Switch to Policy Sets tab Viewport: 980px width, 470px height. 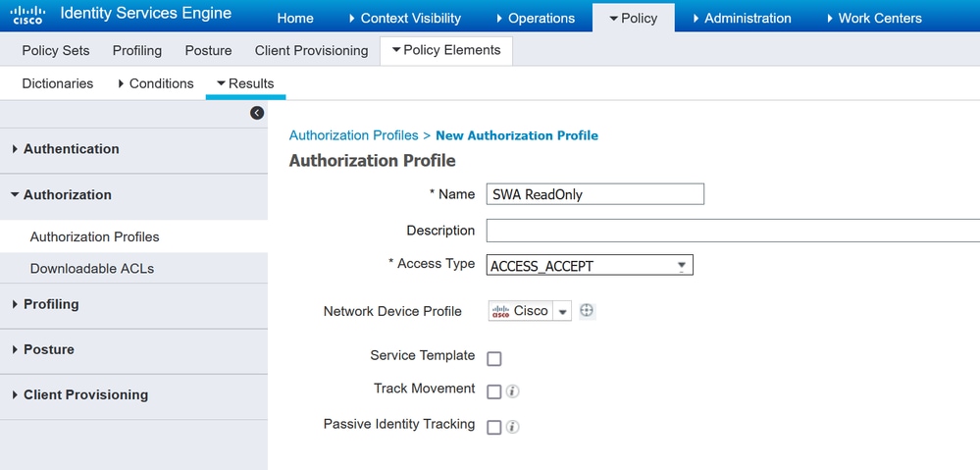coord(56,51)
